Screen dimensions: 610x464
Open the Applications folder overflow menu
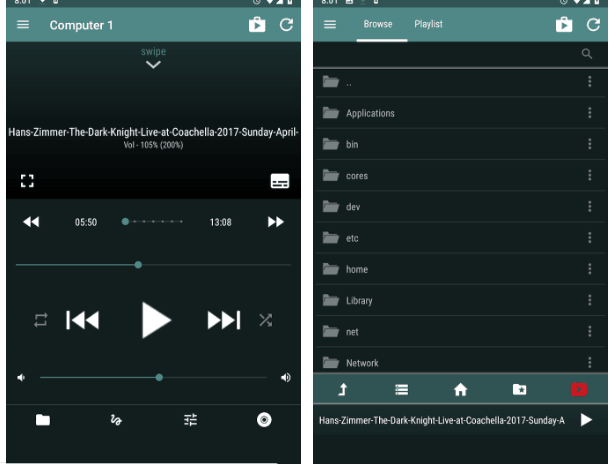[x=589, y=113]
